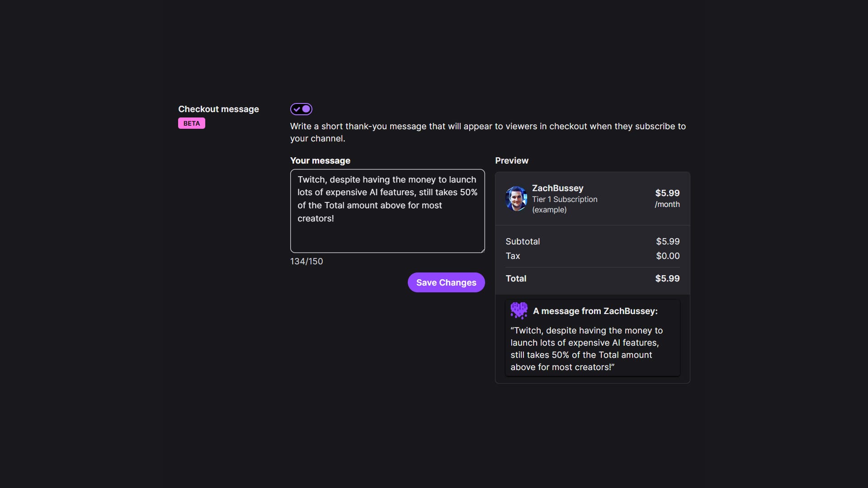Click the quoted message in the preview card
Viewport: 868px width, 488px height.
click(586, 349)
